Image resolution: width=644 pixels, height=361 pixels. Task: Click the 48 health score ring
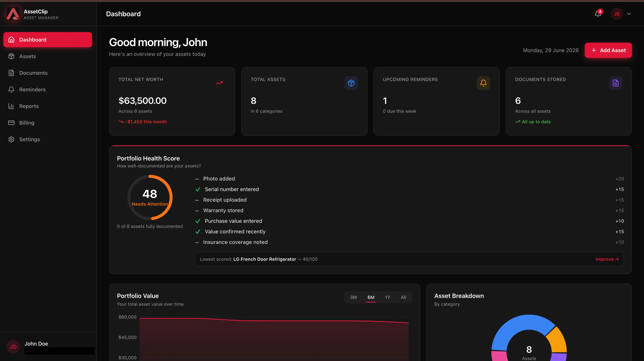150,197
